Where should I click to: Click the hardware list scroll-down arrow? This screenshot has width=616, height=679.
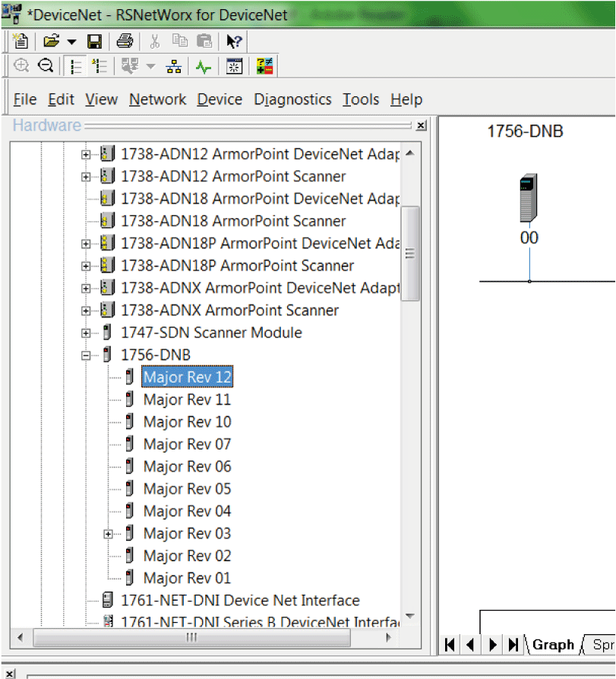(x=410, y=616)
